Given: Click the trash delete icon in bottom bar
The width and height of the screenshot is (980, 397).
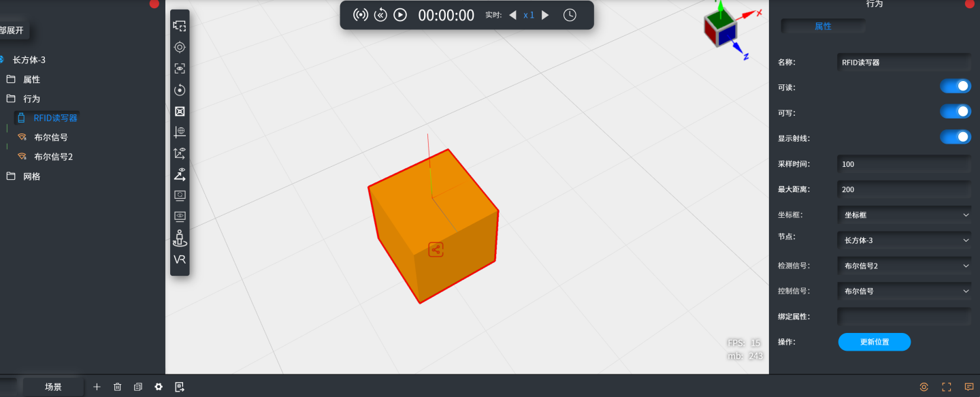Looking at the screenshot, I should [x=117, y=387].
